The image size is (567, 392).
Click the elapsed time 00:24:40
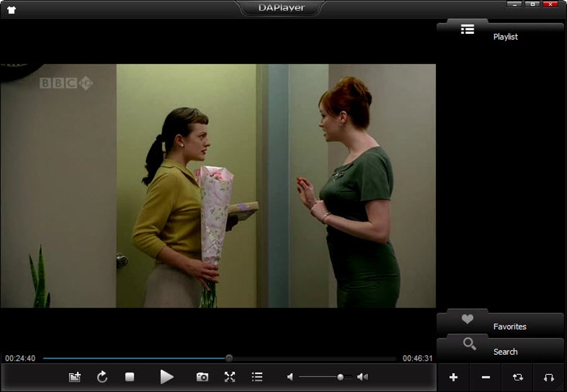pos(20,358)
